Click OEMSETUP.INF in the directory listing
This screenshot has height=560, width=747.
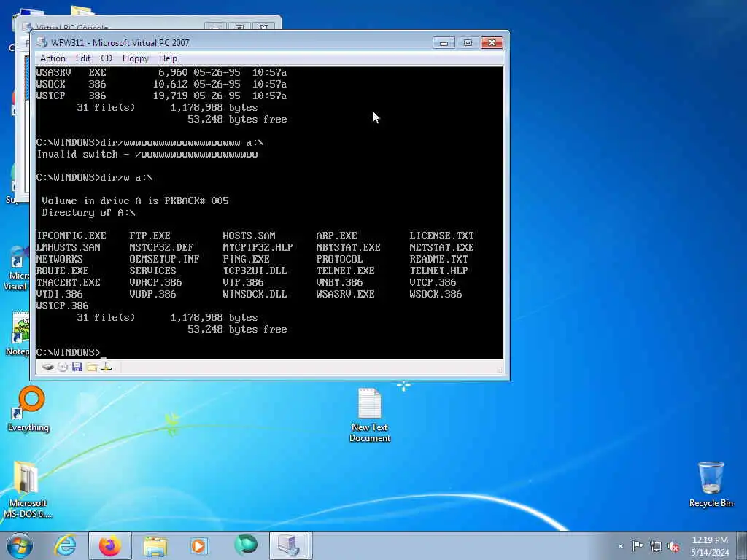click(164, 259)
